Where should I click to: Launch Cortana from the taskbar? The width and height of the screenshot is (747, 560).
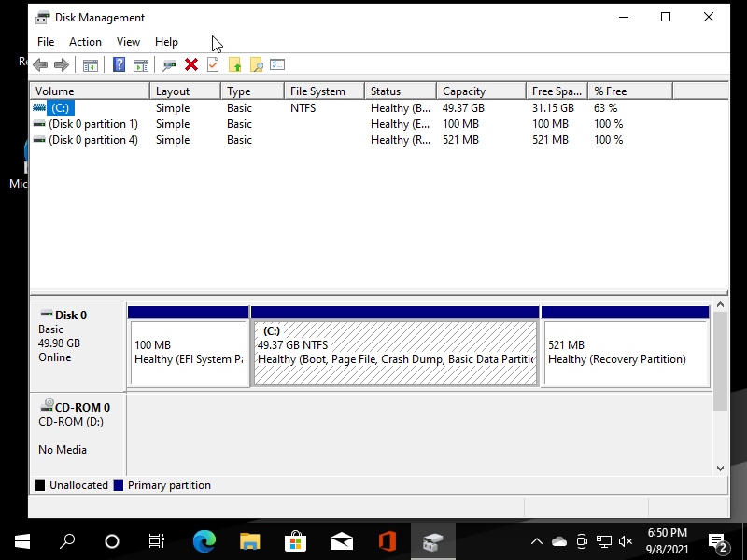[x=112, y=541]
